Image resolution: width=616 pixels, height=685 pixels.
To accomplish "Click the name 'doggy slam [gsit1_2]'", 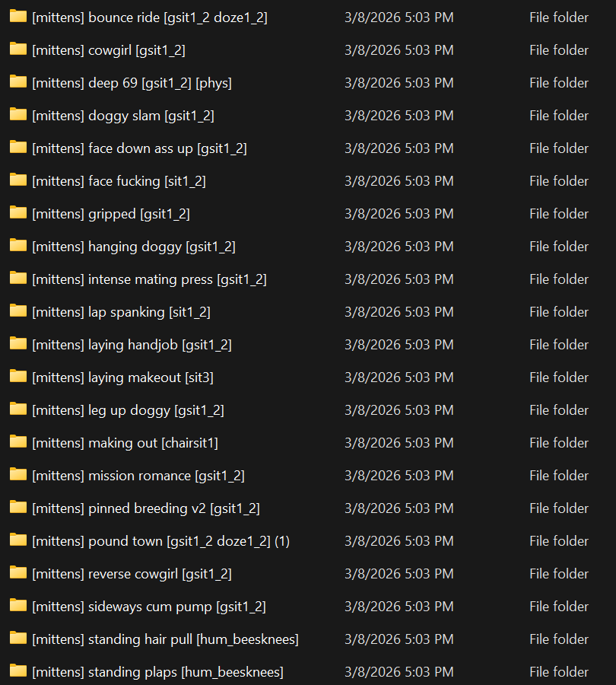I will click(151, 116).
